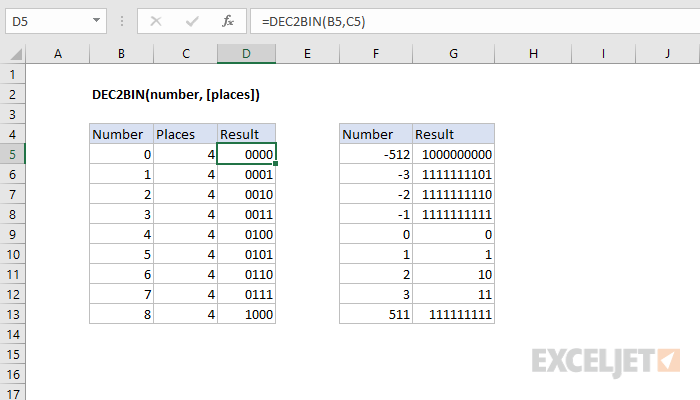Screen dimensions: 700x400
Task: Select row 4 header
Action: pos(12,134)
